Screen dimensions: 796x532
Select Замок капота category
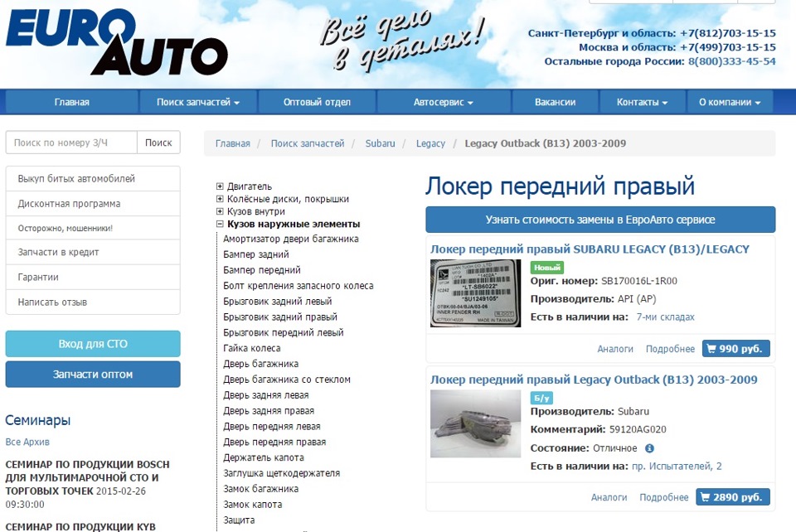pos(253,505)
